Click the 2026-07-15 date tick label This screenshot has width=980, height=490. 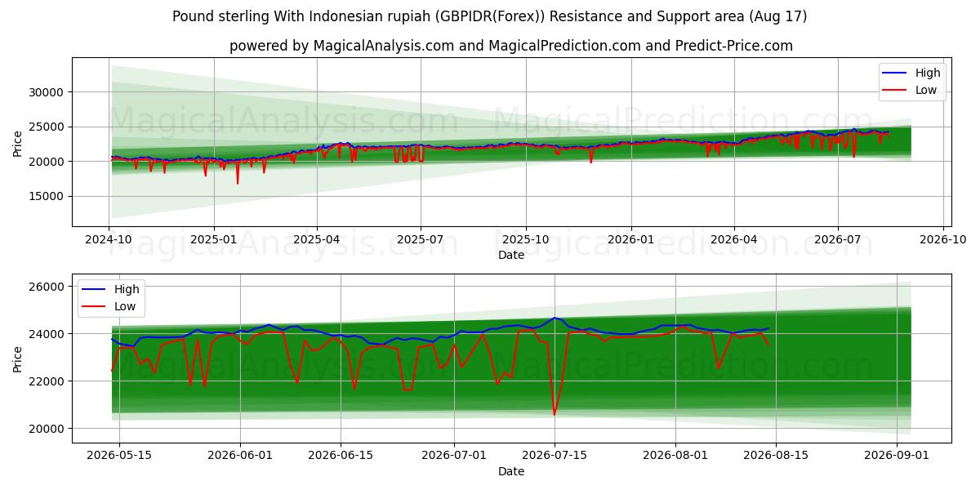pos(555,457)
